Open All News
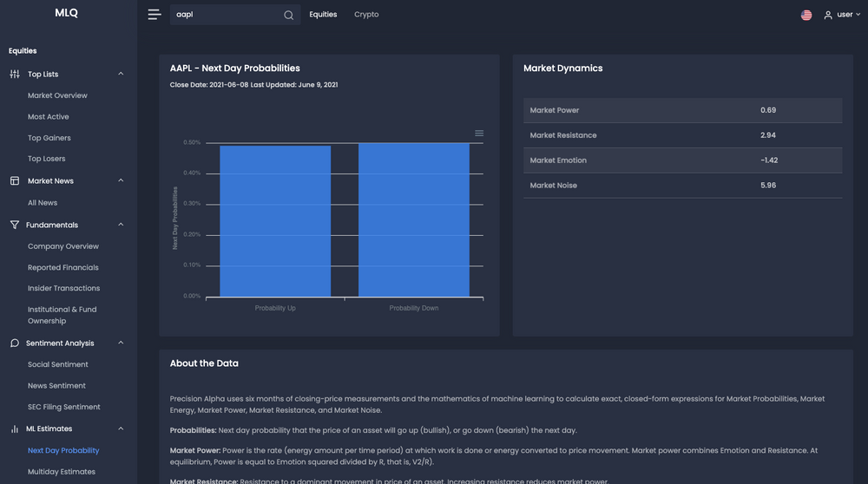 (43, 202)
